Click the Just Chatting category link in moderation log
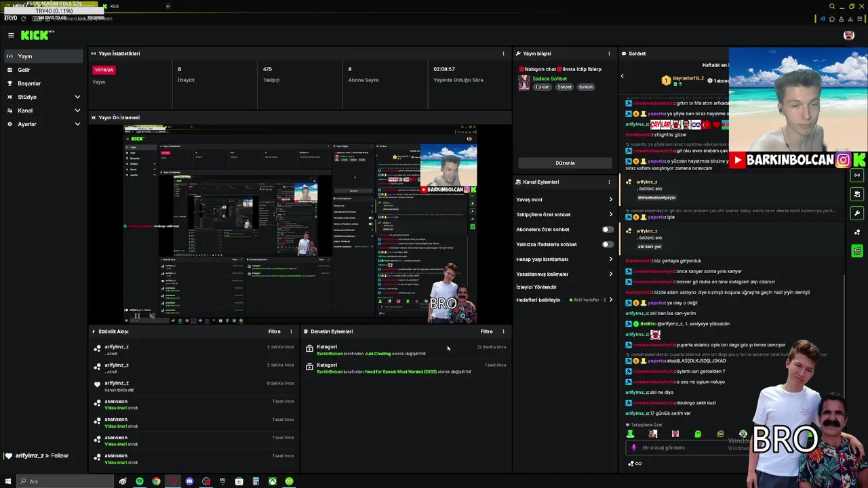This screenshot has width=868, height=488. click(x=378, y=354)
